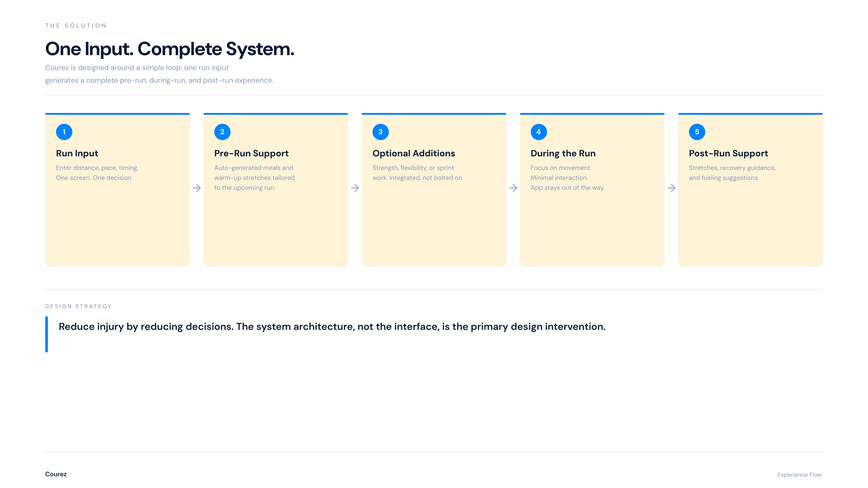Click the blue quote bar beside the strategy statement

tap(46, 334)
